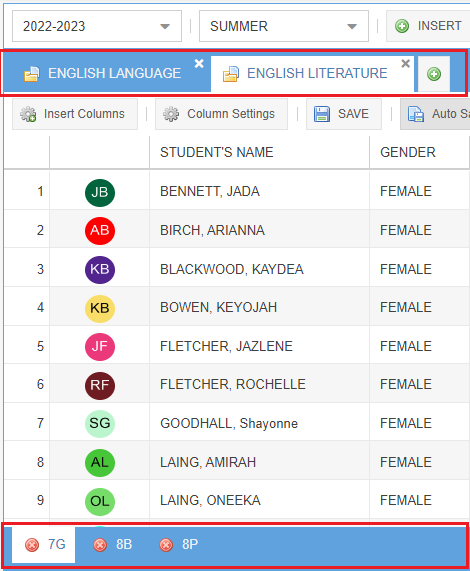This screenshot has width=470, height=571.
Task: Select the name BOWEN, KEYOJAH
Action: [218, 308]
